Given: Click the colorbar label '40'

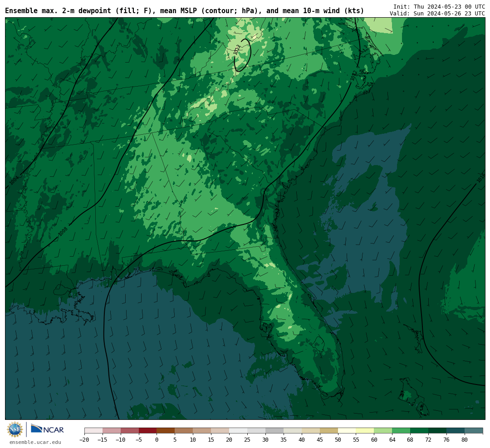Looking at the screenshot, I should (302, 440).
